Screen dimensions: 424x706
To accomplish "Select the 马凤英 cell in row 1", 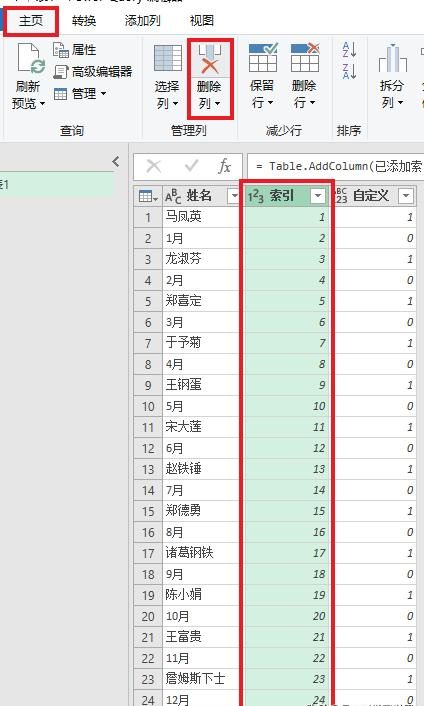I will 201,217.
